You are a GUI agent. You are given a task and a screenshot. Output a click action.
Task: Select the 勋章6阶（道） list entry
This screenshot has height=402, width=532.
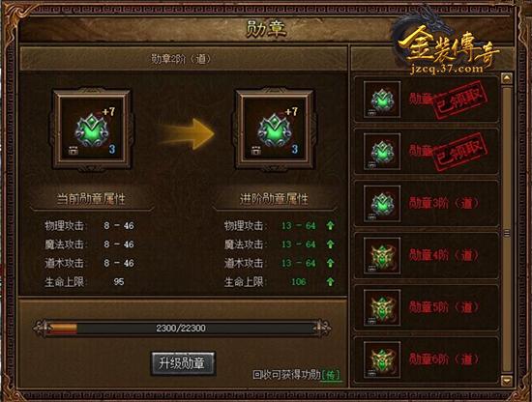(427, 360)
